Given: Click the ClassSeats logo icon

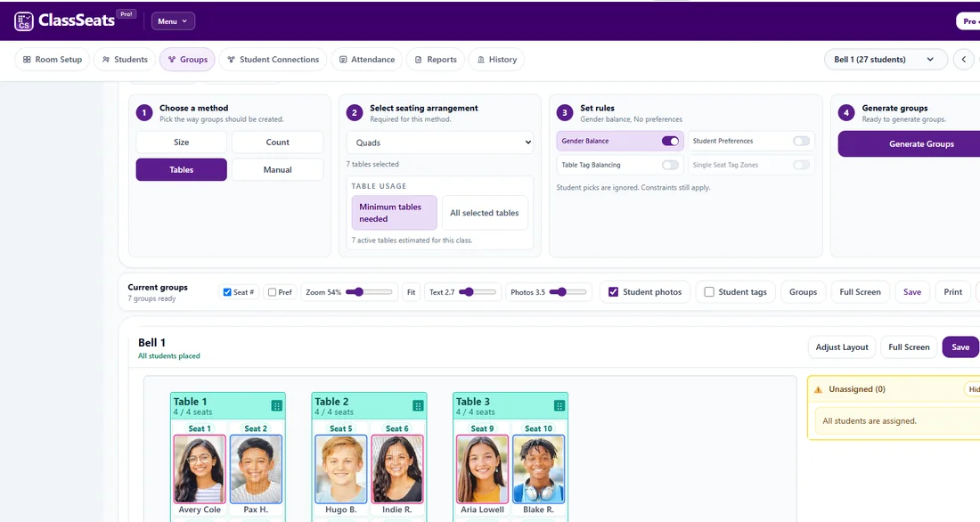Looking at the screenshot, I should (24, 21).
